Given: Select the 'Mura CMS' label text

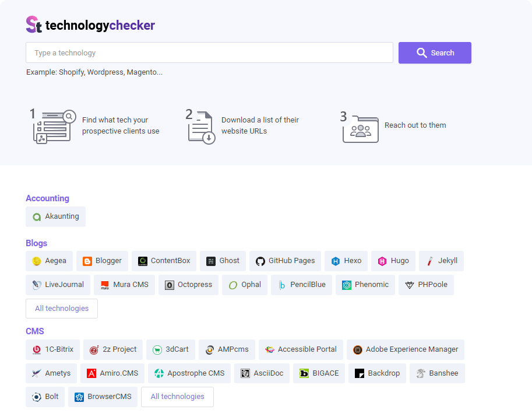Looking at the screenshot, I should coord(131,284).
